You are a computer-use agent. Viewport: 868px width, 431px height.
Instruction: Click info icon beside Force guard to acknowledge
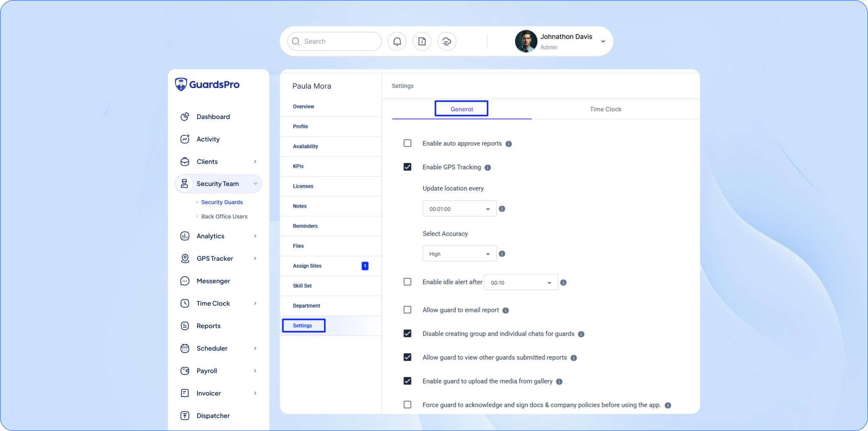point(668,406)
